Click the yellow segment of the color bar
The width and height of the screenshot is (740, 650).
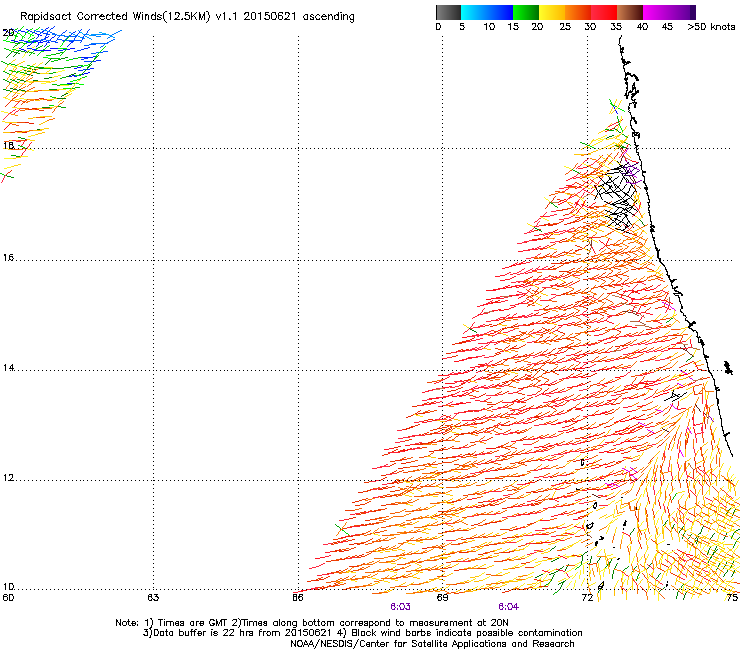click(x=552, y=12)
